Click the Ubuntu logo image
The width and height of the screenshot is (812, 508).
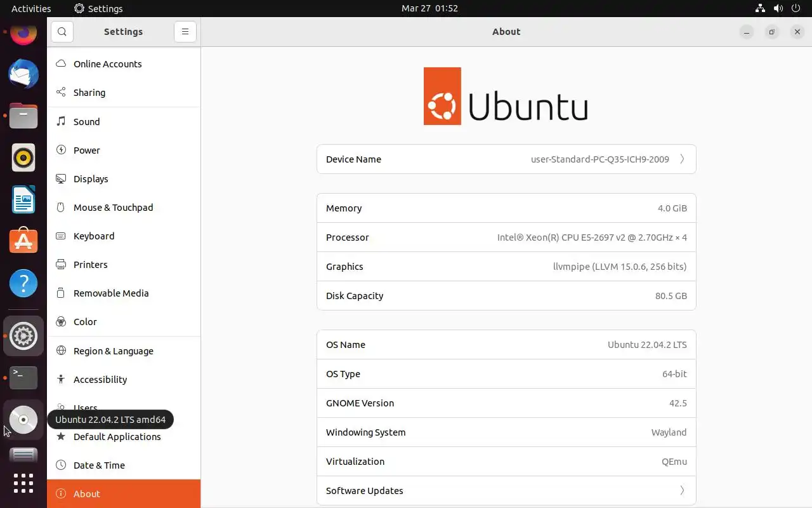tap(506, 96)
